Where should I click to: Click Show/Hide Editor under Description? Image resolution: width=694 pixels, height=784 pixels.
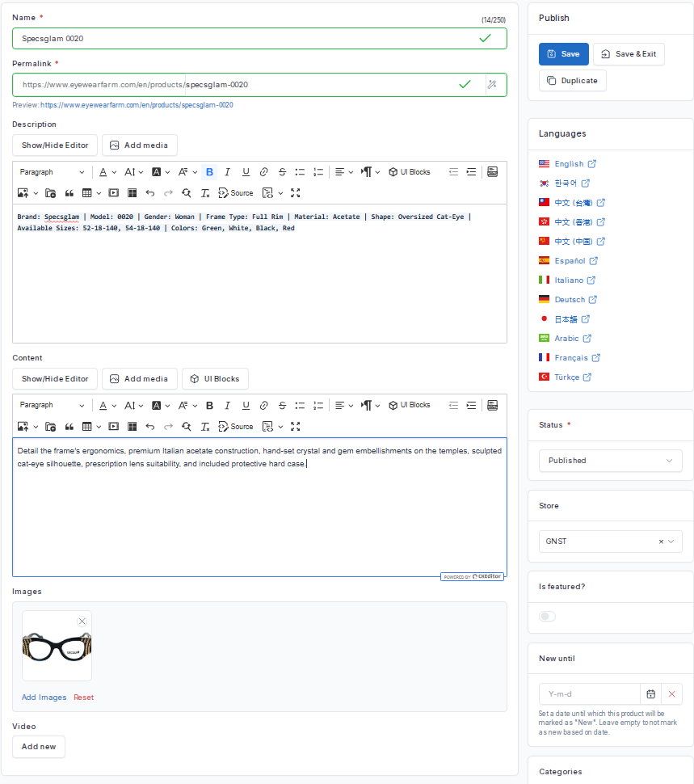[55, 145]
